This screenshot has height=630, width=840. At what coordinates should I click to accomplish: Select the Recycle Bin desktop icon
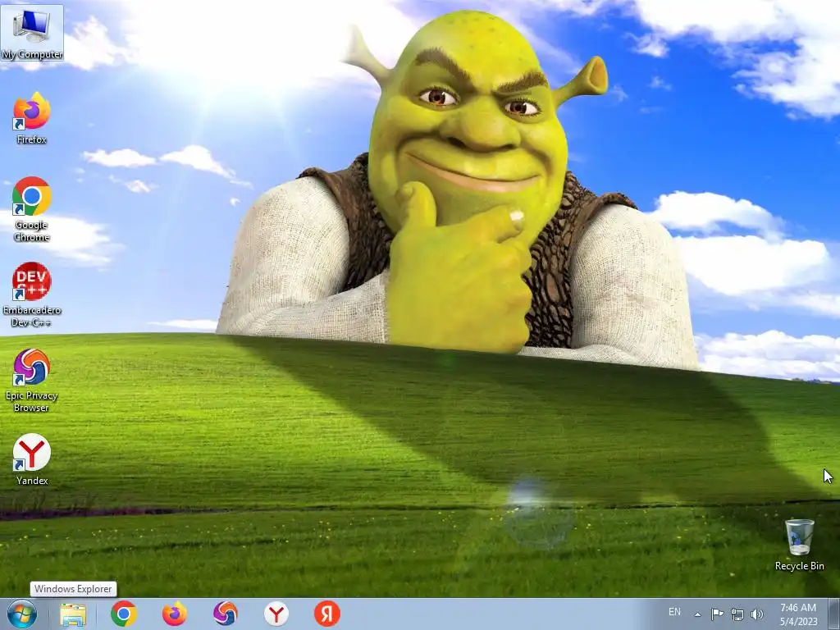(x=799, y=545)
